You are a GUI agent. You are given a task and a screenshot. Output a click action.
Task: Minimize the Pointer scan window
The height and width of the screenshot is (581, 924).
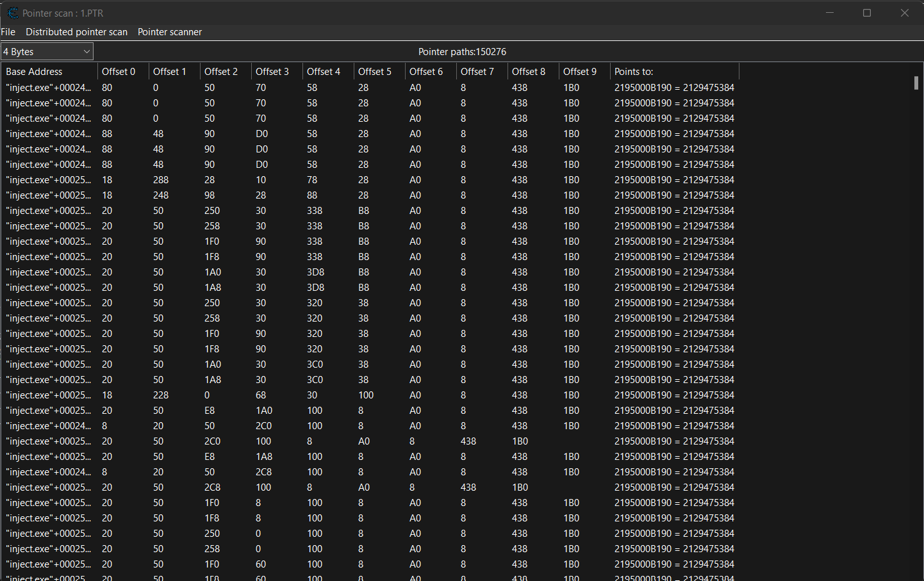tap(830, 13)
